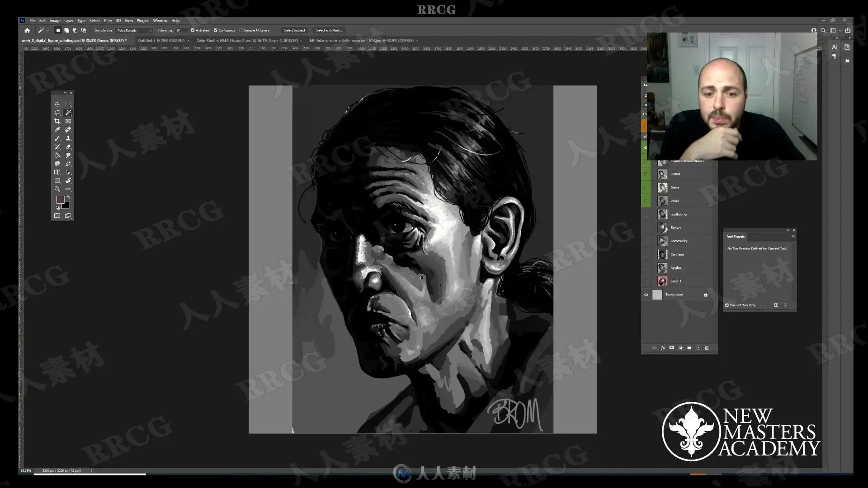The width and height of the screenshot is (868, 488).
Task: Select the History Brush tool
Action: pyautogui.click(x=57, y=147)
